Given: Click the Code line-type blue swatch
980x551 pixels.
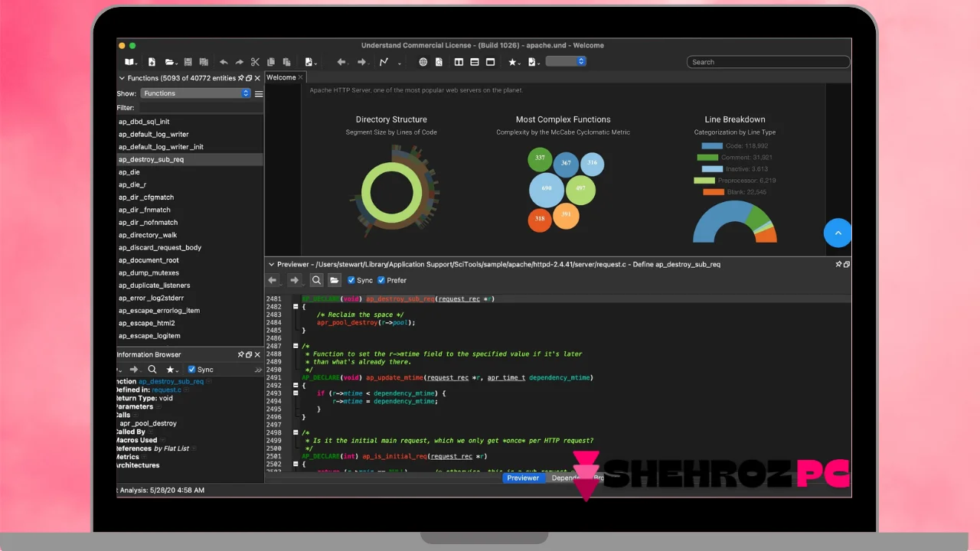Looking at the screenshot, I should pos(712,145).
